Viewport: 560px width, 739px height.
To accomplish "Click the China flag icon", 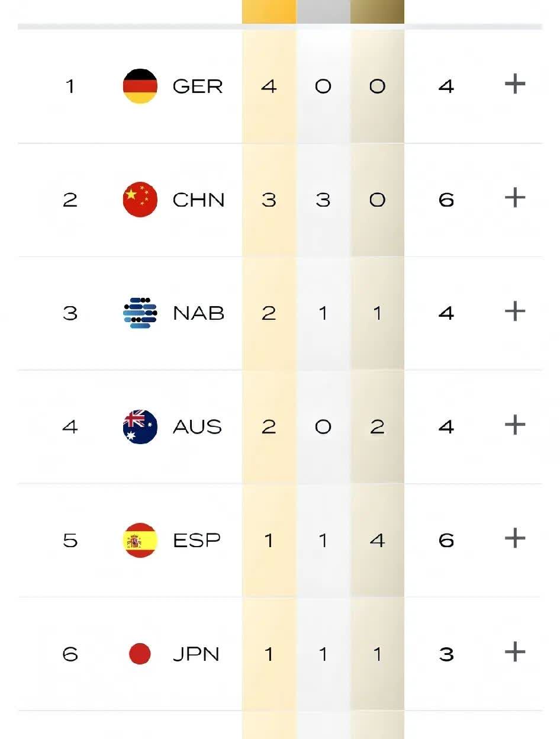I will click(140, 200).
